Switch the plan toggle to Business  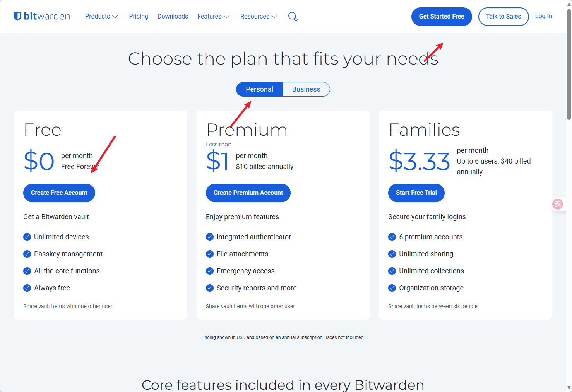306,89
